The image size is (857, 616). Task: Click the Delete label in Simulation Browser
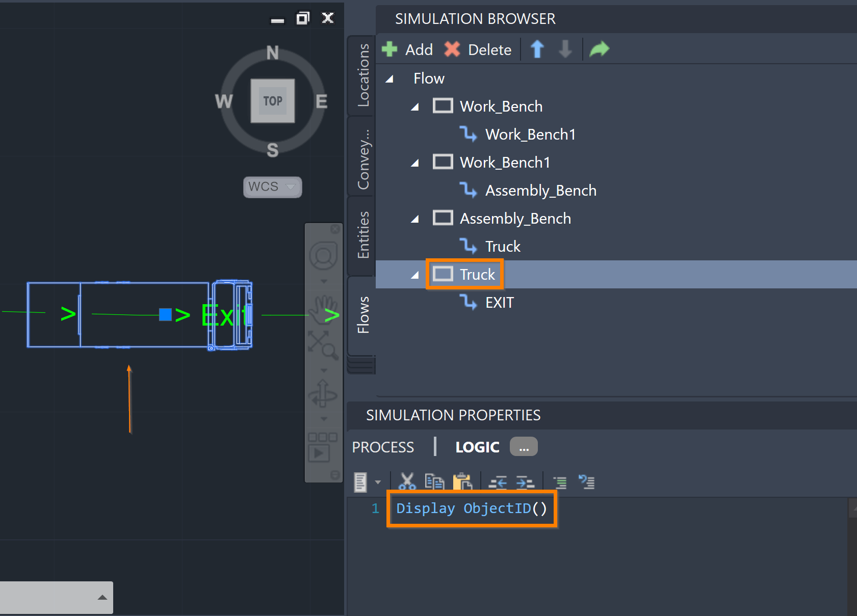pos(489,49)
